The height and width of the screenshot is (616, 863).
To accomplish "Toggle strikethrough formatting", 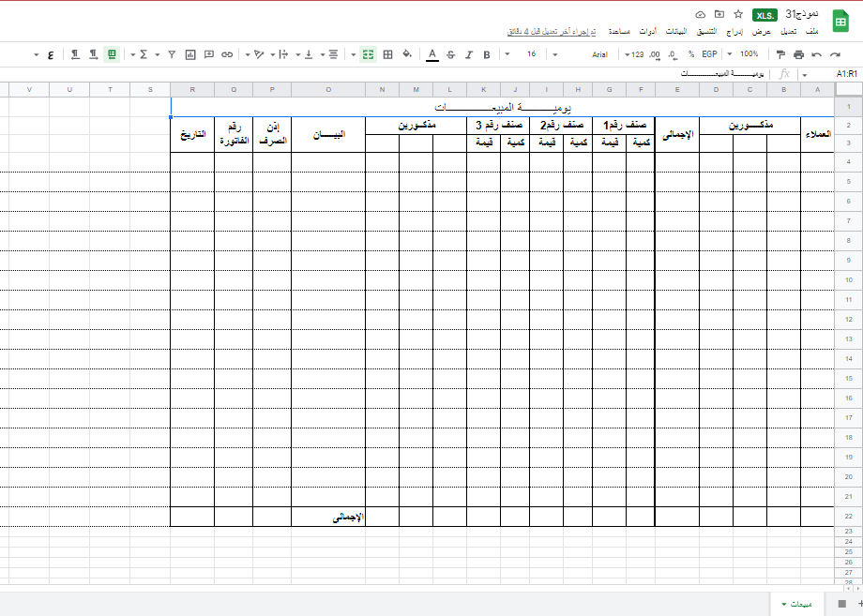I will coord(450,54).
